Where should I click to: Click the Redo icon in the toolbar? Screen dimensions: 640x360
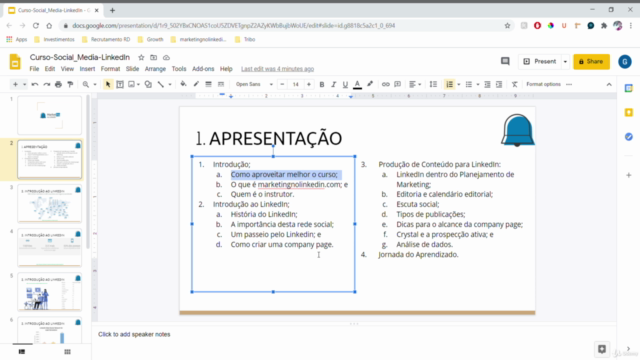tap(47, 84)
